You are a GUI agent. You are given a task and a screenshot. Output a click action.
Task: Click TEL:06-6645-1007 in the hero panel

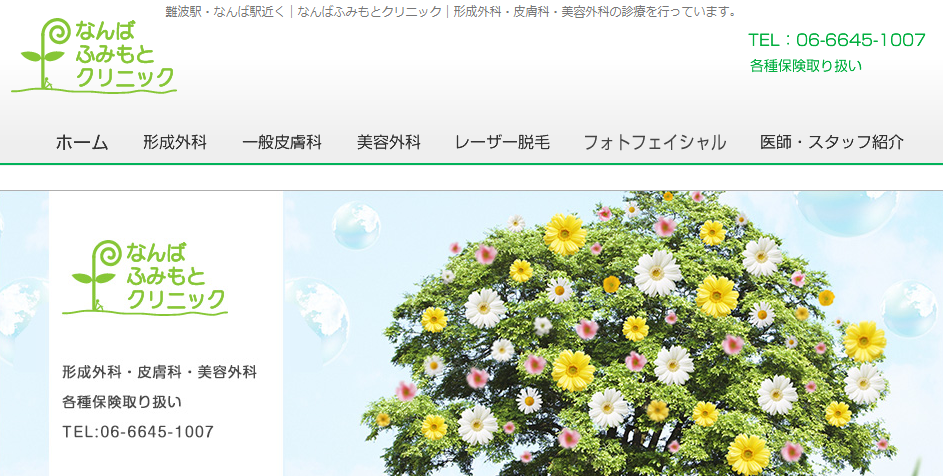138,431
